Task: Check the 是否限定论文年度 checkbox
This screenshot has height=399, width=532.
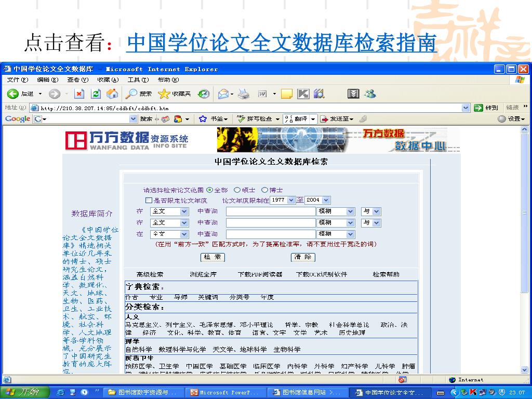Action: coord(149,201)
